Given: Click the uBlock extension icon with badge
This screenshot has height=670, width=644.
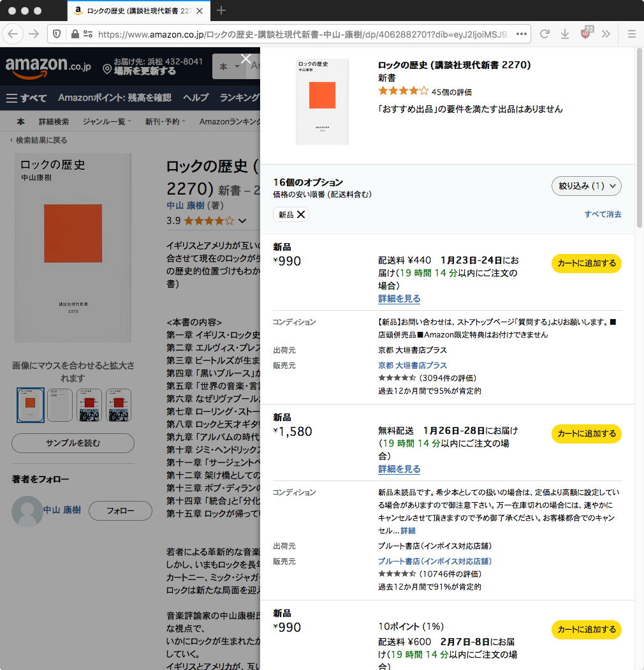Looking at the screenshot, I should click(586, 33).
